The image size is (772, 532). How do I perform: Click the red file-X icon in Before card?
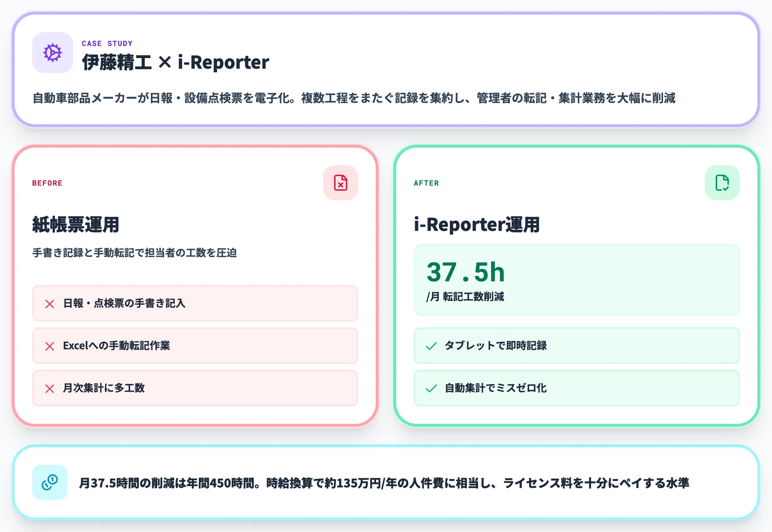tap(341, 183)
